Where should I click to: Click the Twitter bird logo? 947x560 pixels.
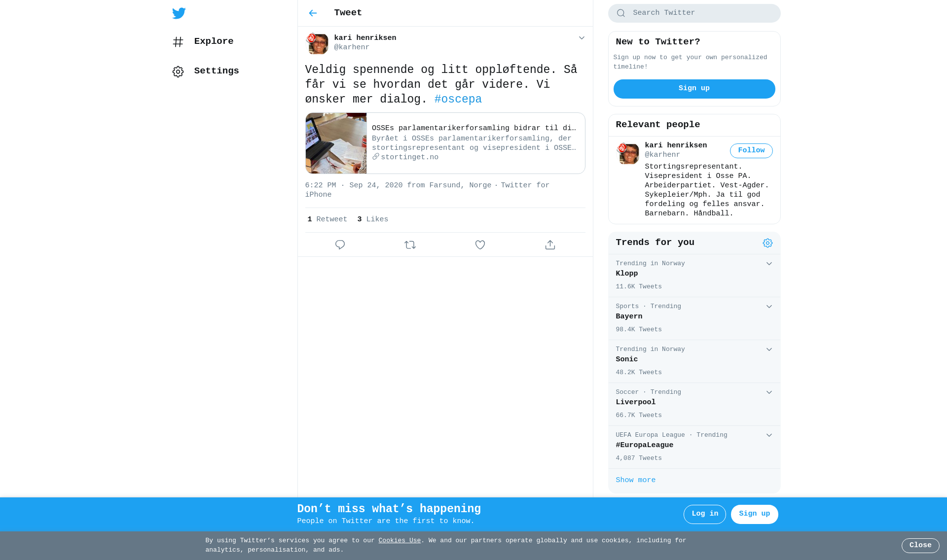tap(179, 13)
